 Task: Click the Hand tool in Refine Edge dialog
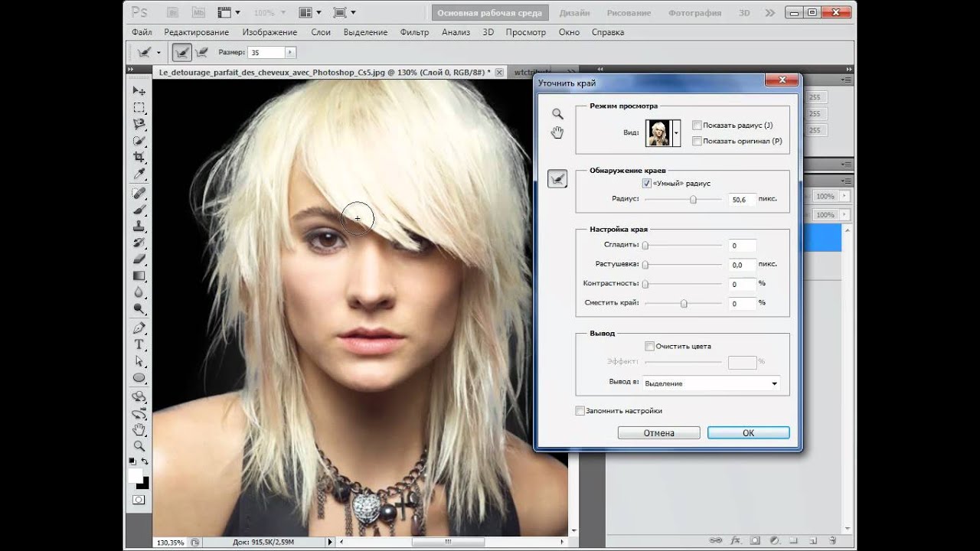click(557, 132)
